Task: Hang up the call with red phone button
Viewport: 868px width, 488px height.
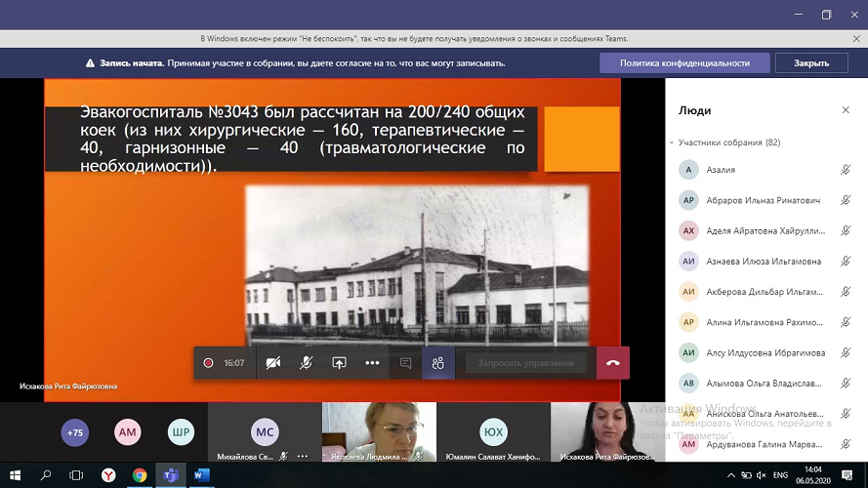Action: click(x=613, y=363)
